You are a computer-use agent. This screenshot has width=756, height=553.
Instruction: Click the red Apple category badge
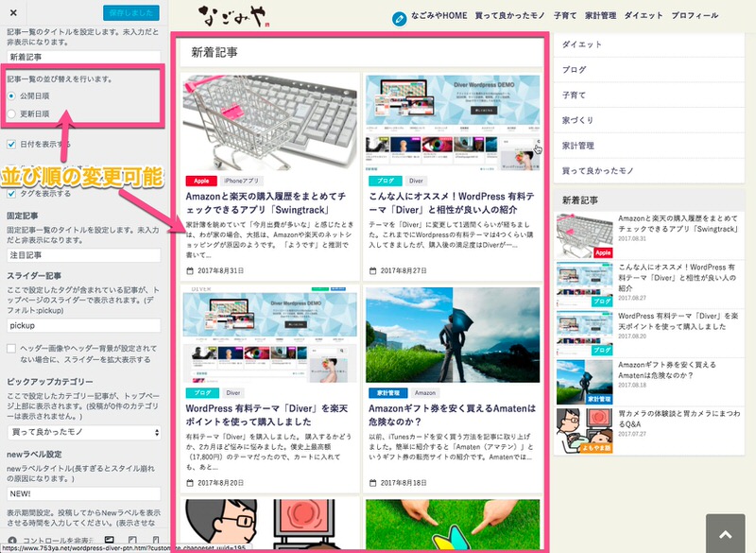[200, 180]
